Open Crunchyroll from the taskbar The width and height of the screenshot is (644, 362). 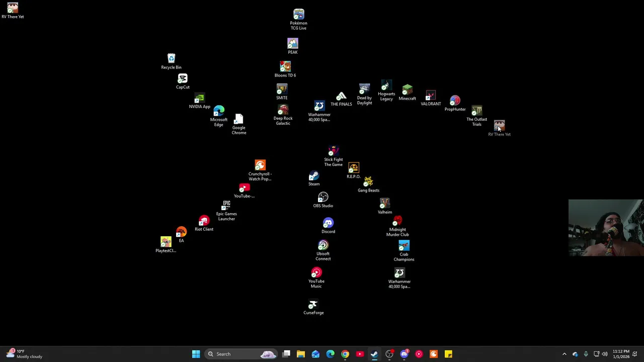[x=434, y=354]
